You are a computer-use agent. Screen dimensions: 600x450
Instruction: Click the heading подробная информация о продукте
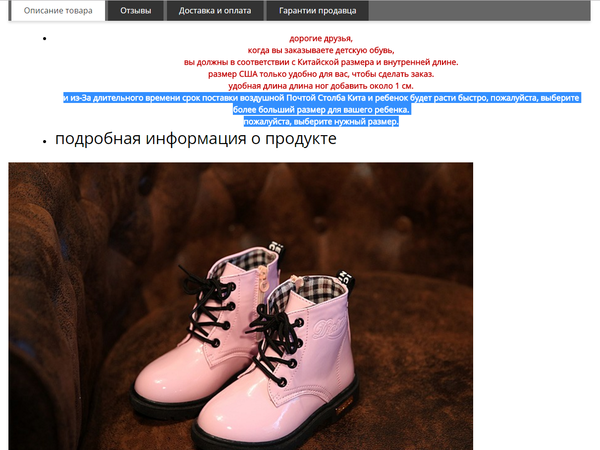195,139
